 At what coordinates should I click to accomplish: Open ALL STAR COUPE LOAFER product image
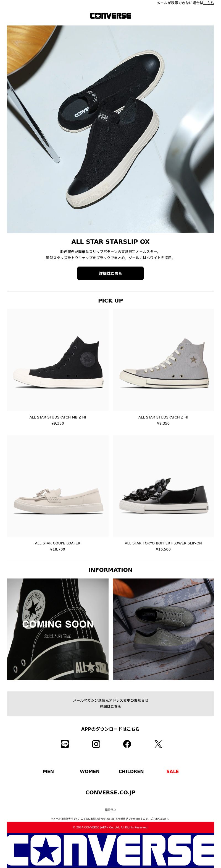pos(57,485)
